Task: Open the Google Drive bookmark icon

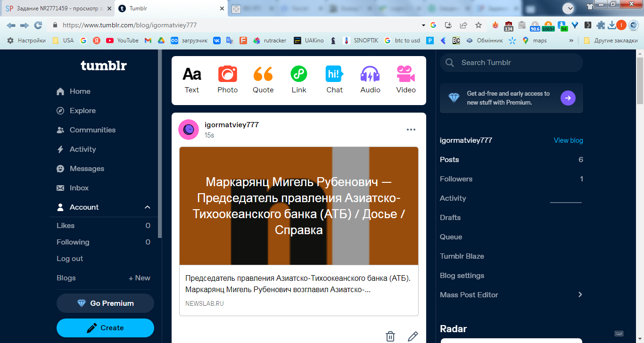Action: [x=161, y=41]
